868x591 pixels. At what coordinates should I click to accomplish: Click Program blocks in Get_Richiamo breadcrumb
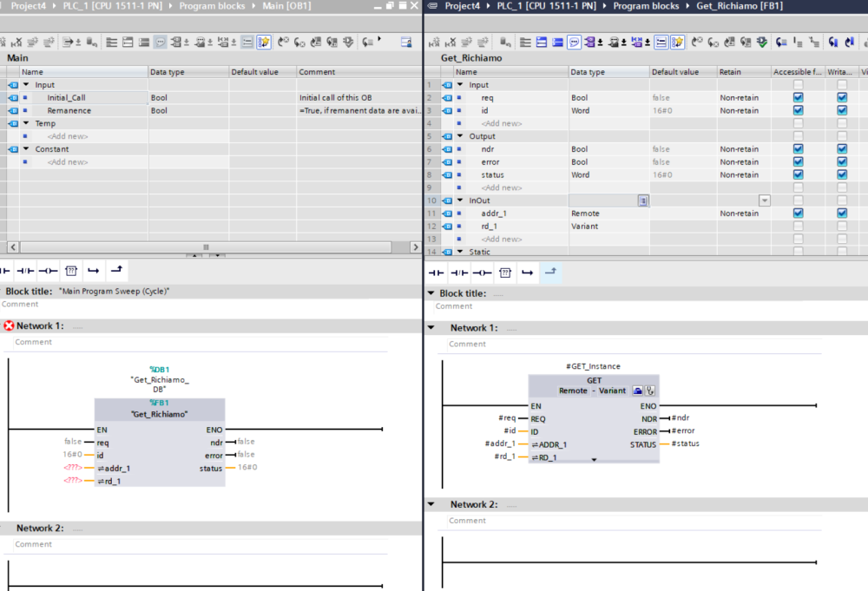coord(644,6)
